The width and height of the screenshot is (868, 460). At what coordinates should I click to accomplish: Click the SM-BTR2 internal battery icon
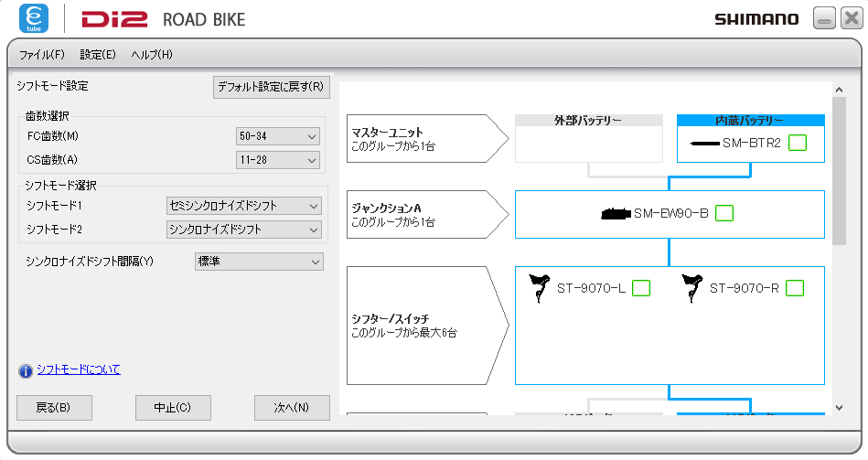[x=704, y=144]
